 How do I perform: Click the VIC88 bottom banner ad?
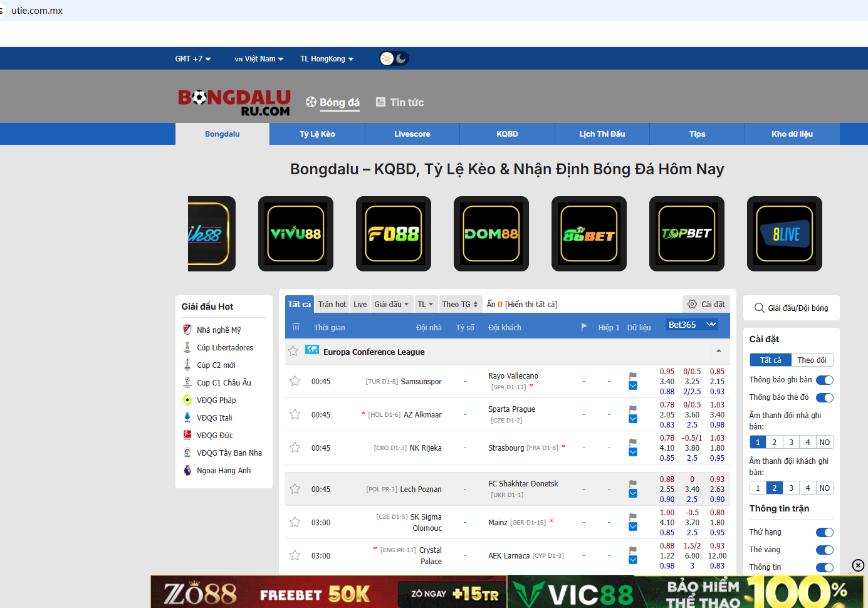686,592
